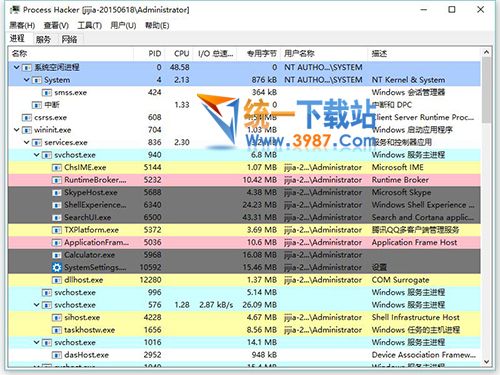Viewport: 500px width, 375px height.
Task: Collapse svchost.exe PID 940 node
Action: [37, 155]
